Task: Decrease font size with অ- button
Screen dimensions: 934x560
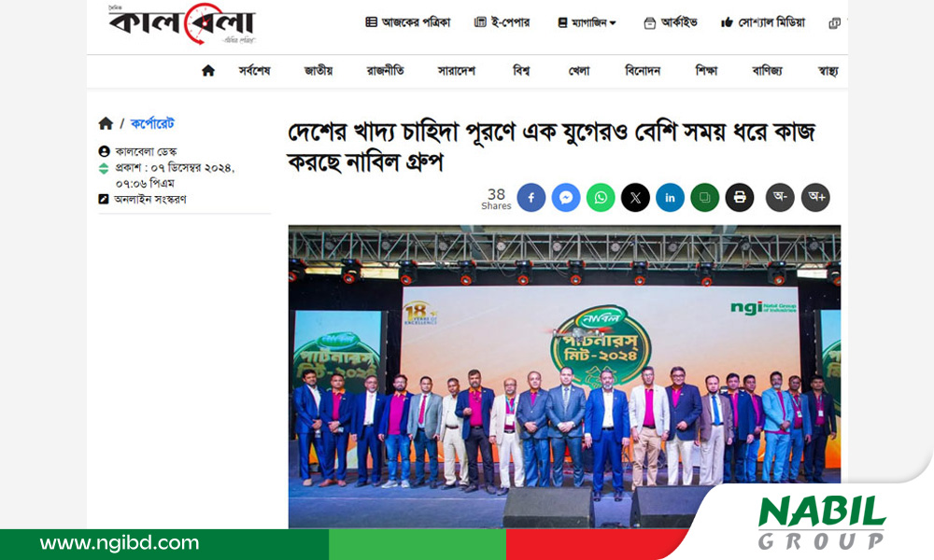Action: coord(780,198)
